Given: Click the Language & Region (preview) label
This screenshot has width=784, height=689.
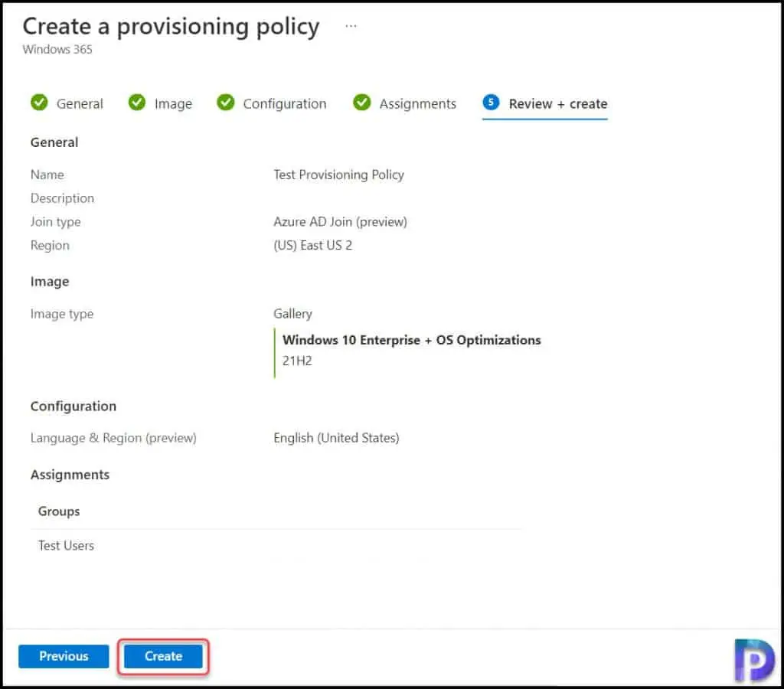Looking at the screenshot, I should point(113,437).
